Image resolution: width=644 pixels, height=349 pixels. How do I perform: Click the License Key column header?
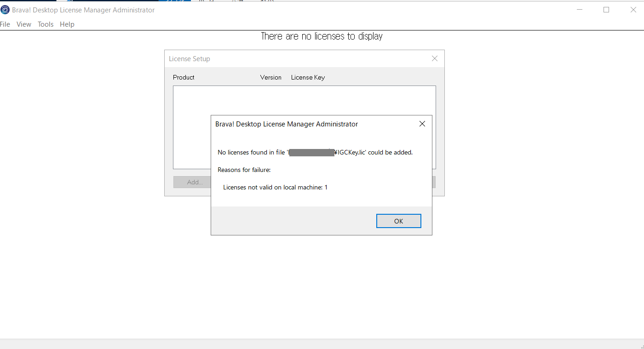[x=308, y=77]
